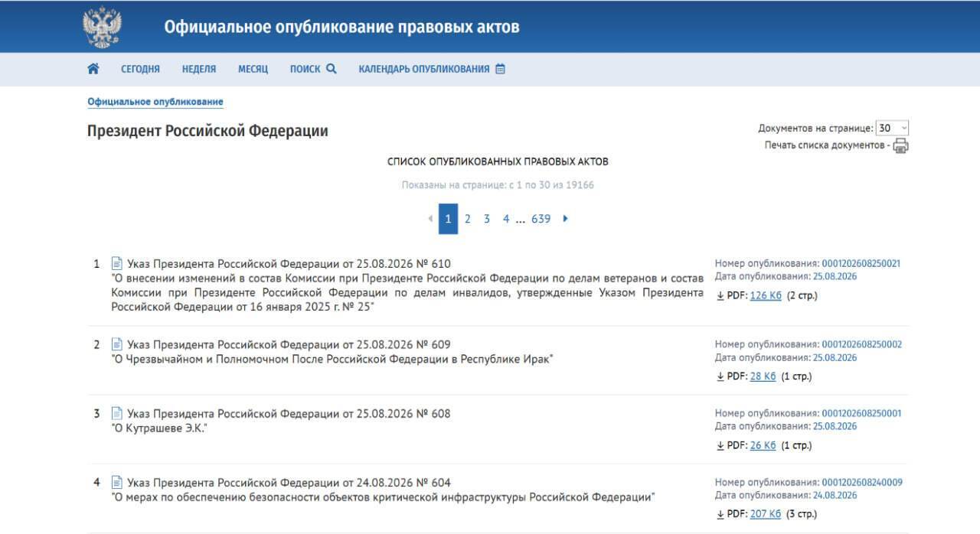Open the СЕГОДНЯ menu item

[x=140, y=69]
